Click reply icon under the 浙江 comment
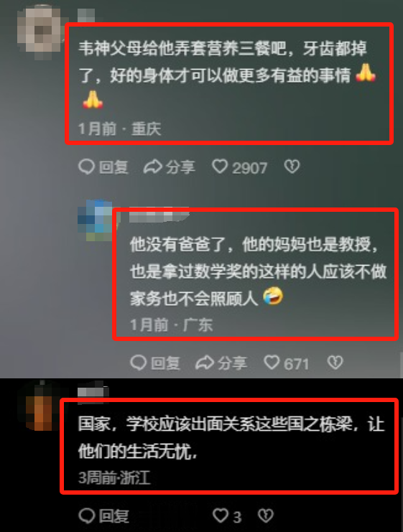 pos(87,516)
